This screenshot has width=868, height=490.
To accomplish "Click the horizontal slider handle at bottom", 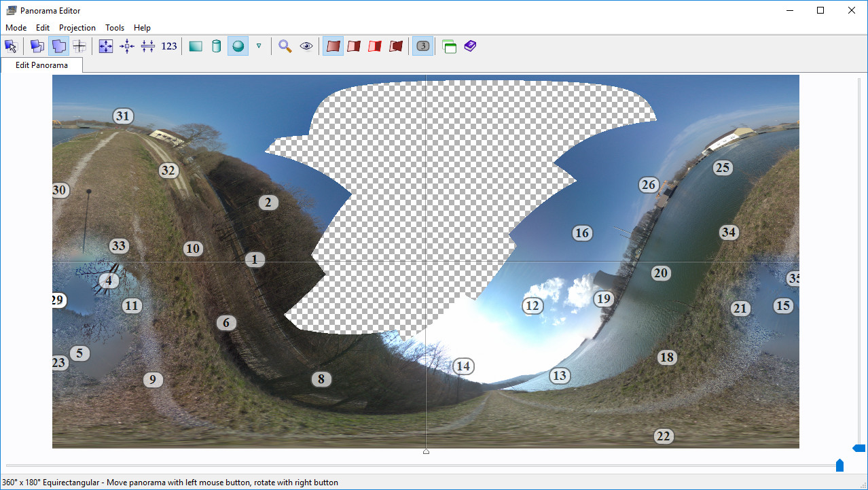I will tap(839, 466).
